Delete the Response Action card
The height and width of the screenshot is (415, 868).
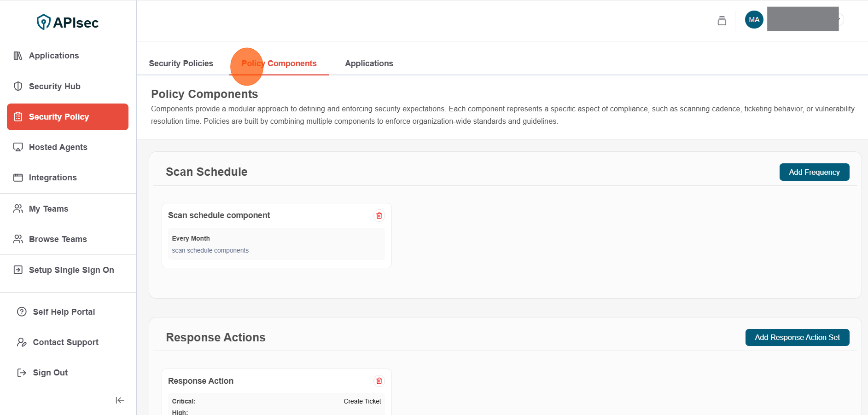pos(379,381)
